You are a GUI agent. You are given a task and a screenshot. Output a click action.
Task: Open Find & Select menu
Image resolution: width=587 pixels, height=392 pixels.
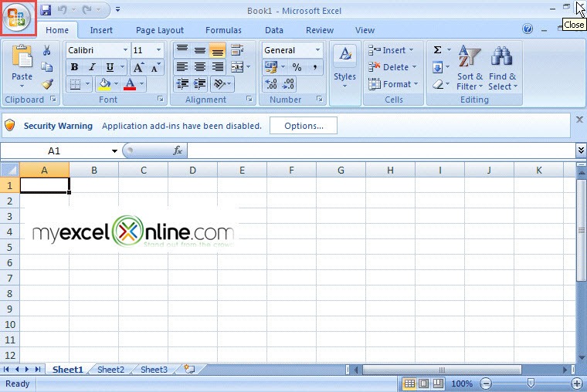click(502, 68)
